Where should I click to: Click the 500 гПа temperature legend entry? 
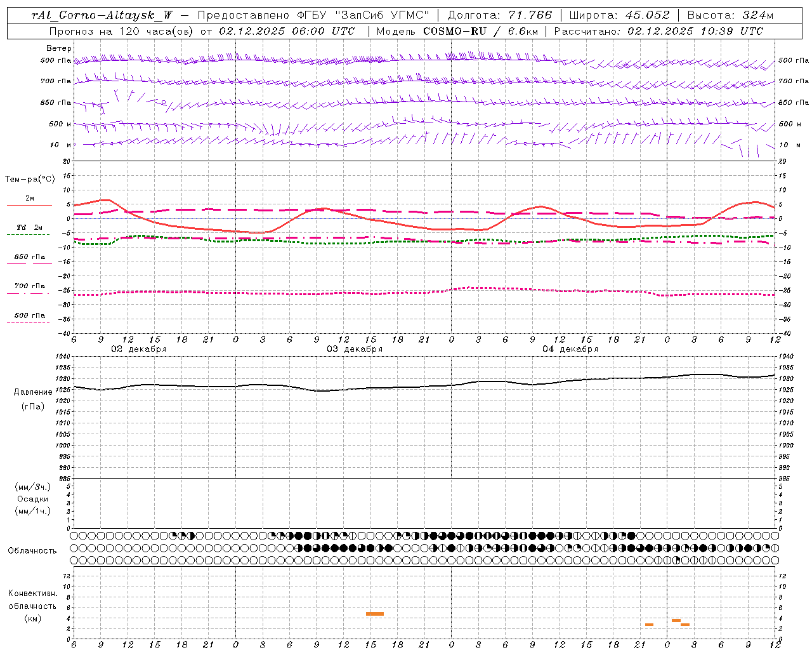(x=29, y=315)
